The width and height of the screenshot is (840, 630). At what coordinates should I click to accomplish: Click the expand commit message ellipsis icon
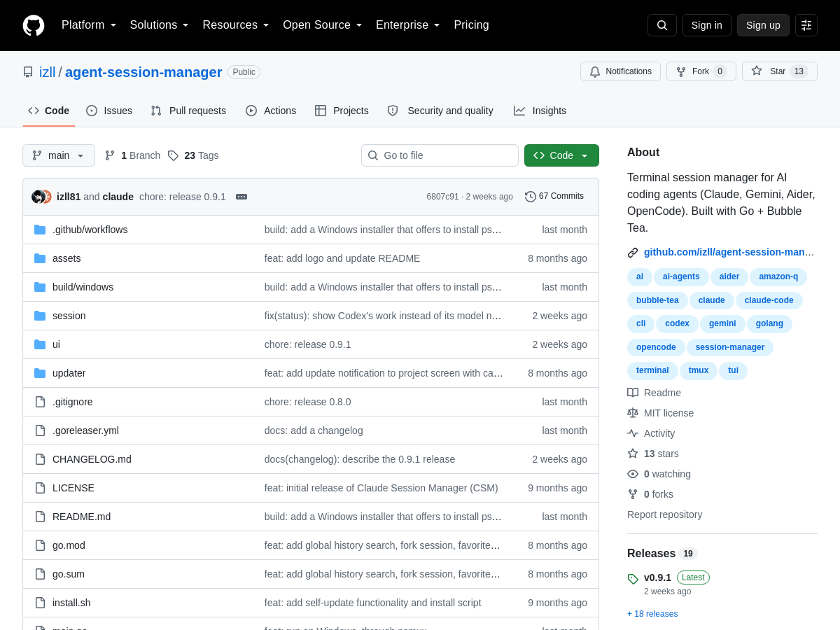pos(241,197)
